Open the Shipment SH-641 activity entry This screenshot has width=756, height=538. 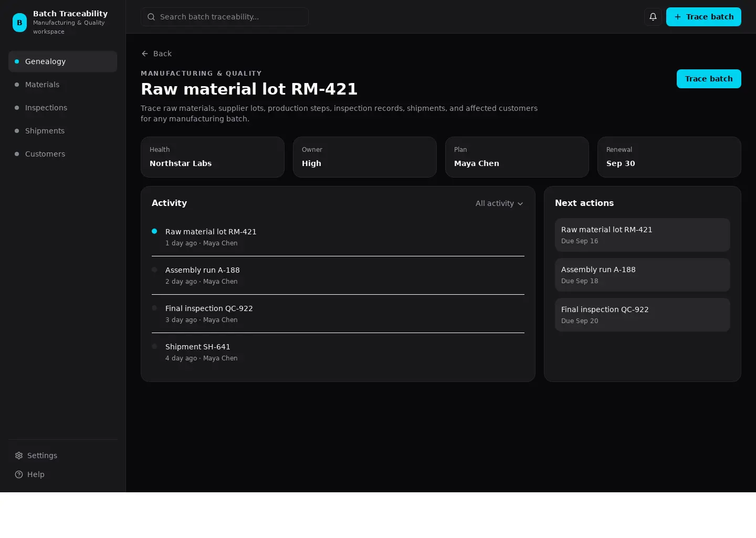click(x=338, y=352)
